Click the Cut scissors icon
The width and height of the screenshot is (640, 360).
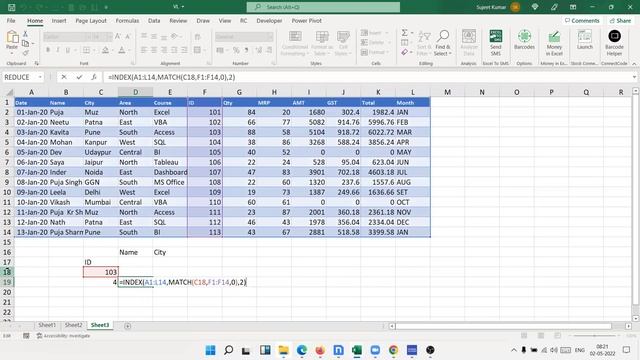tap(25, 34)
